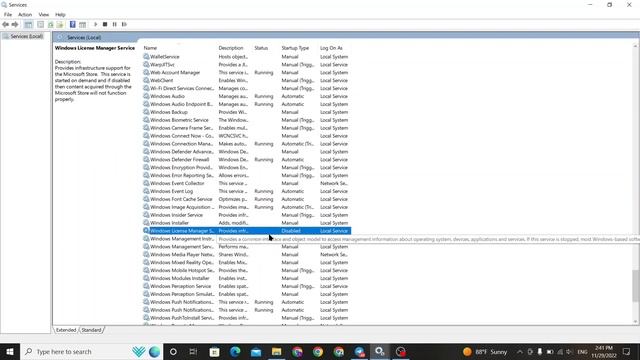Viewport: 640px width, 360px height.
Task: Open the blue Help toolbar icon
Action: pos(73,24)
